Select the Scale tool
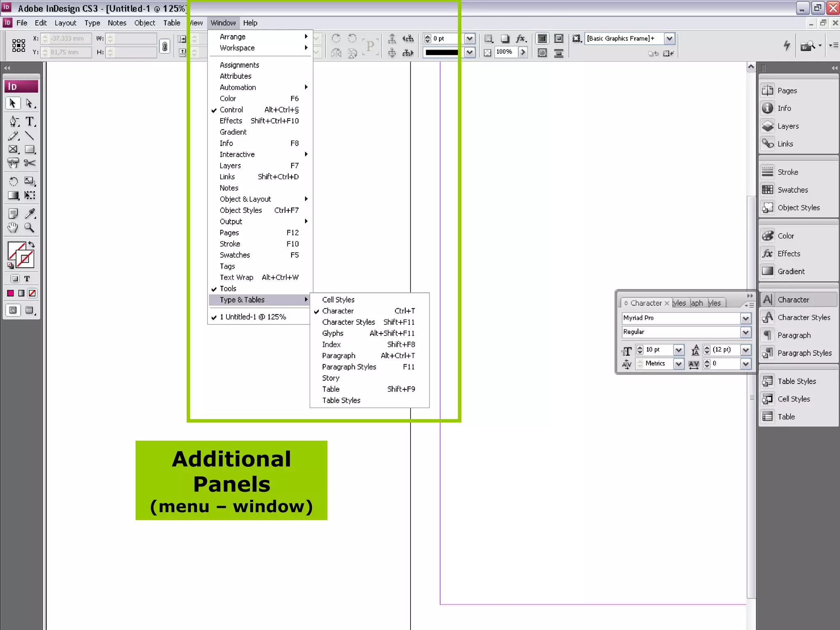 (x=30, y=181)
